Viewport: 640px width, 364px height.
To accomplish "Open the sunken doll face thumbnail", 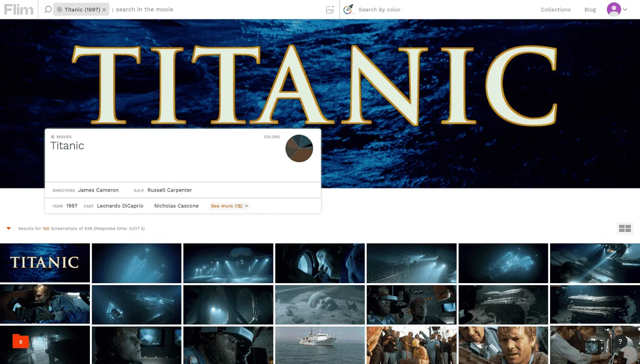I will pos(320,304).
